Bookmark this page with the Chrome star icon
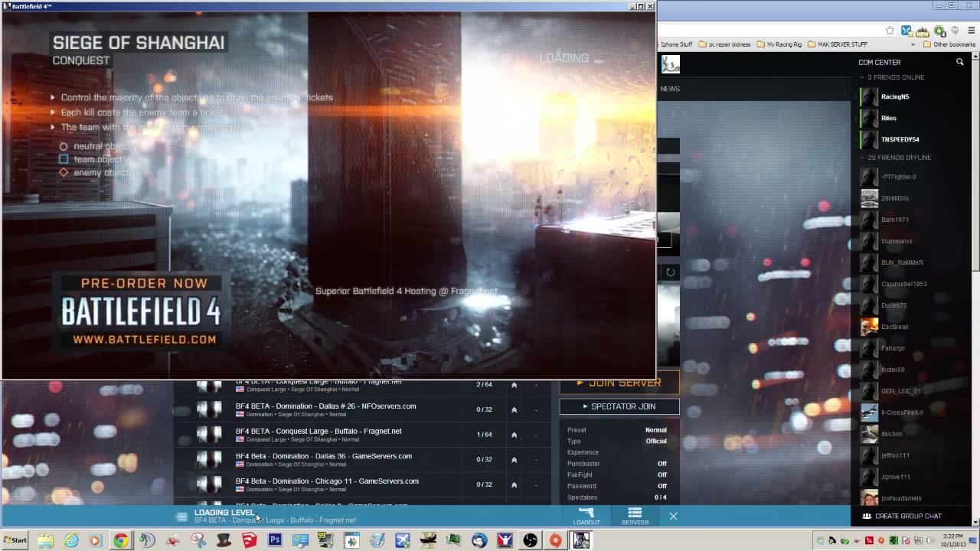 (890, 31)
